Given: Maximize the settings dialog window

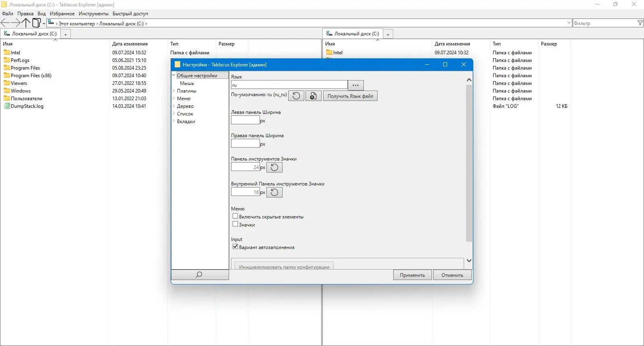Looking at the screenshot, I should [x=445, y=64].
